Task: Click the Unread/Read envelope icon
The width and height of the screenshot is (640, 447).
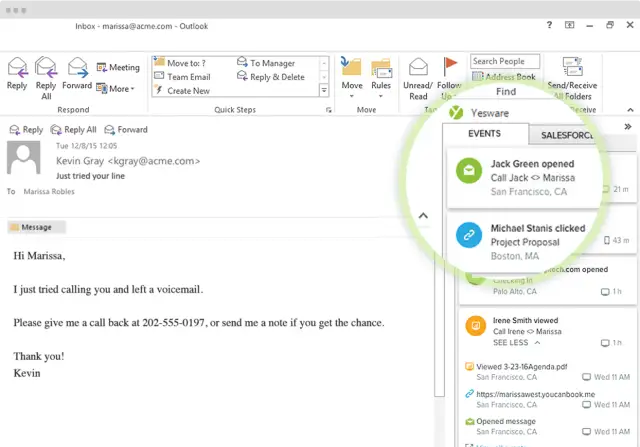Action: (418, 67)
